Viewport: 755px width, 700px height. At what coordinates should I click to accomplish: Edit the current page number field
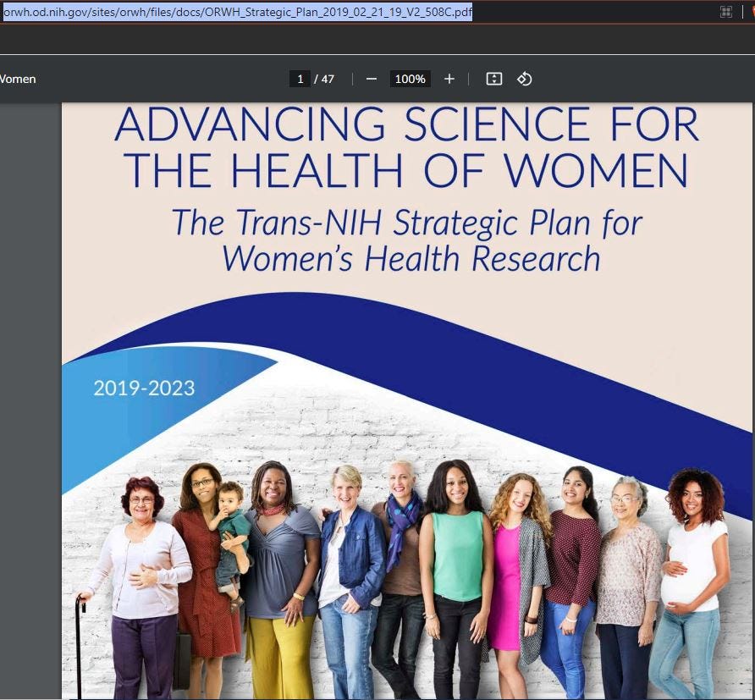(300, 79)
